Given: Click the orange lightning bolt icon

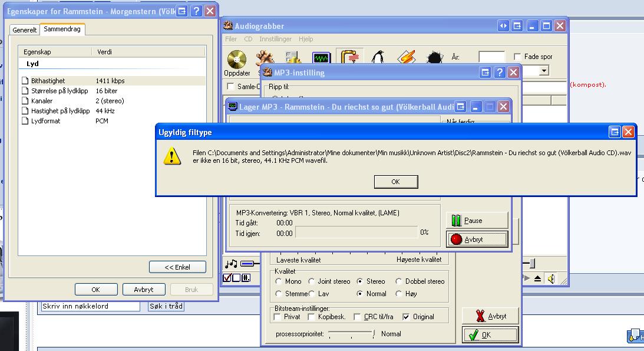Looking at the screenshot, I should tap(406, 58).
